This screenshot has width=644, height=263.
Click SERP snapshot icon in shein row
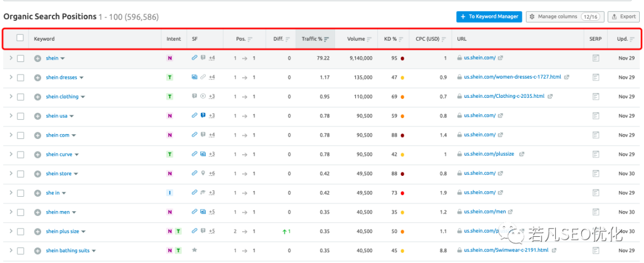595,58
